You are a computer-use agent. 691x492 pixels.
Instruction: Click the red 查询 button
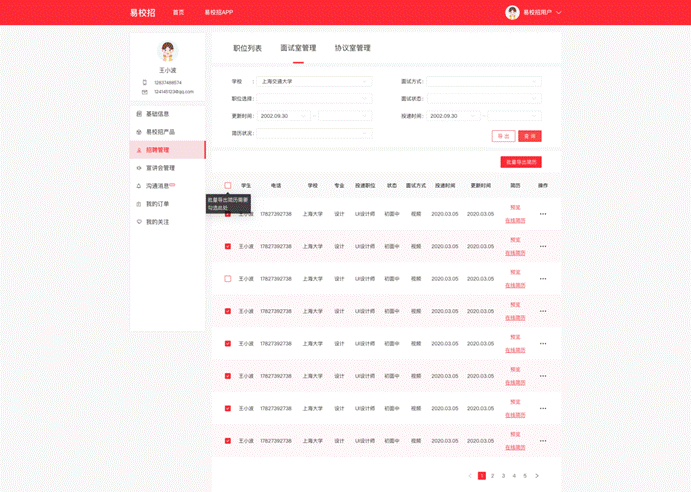(530, 136)
